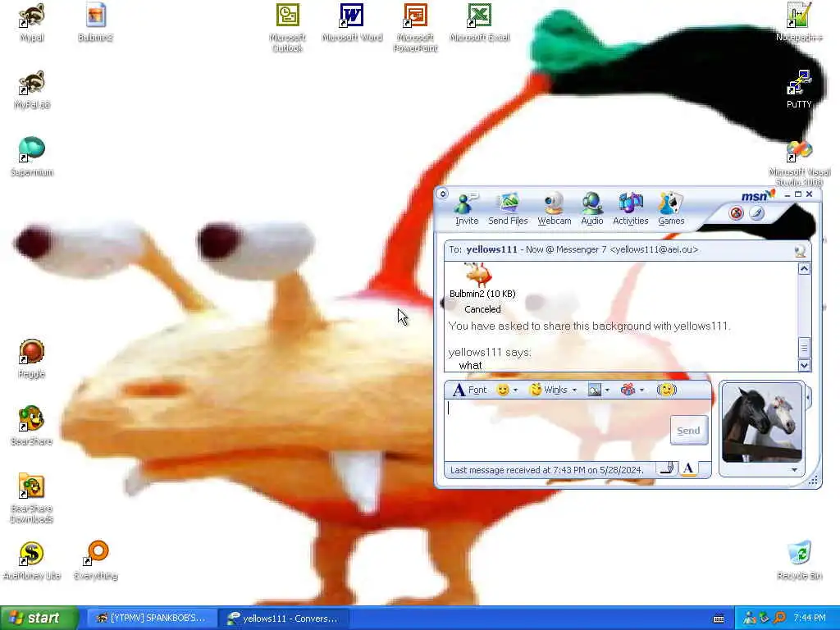The image size is (840, 630).
Task: Expand the gift pack dropdown arrow
Action: (641, 390)
